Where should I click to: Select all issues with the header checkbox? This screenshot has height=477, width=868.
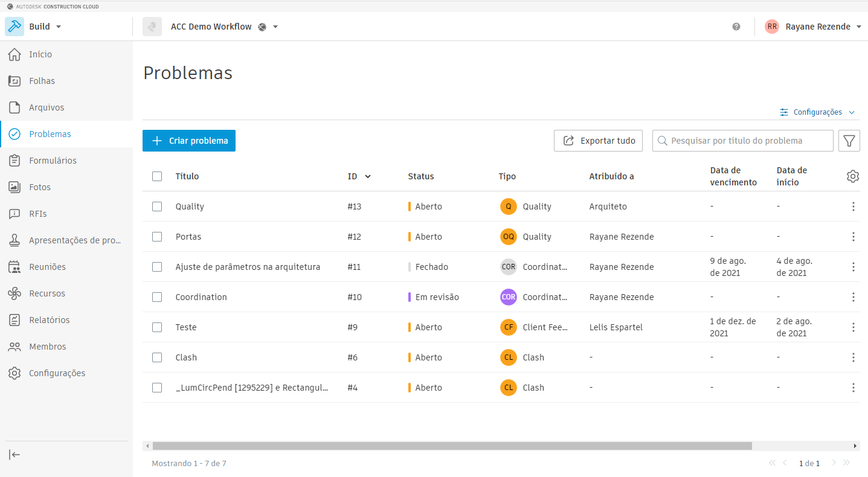[157, 176]
